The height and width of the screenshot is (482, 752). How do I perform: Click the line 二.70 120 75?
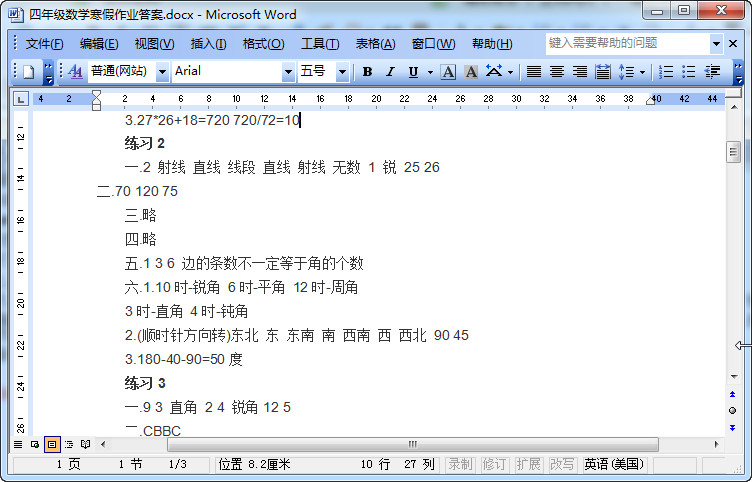(137, 191)
